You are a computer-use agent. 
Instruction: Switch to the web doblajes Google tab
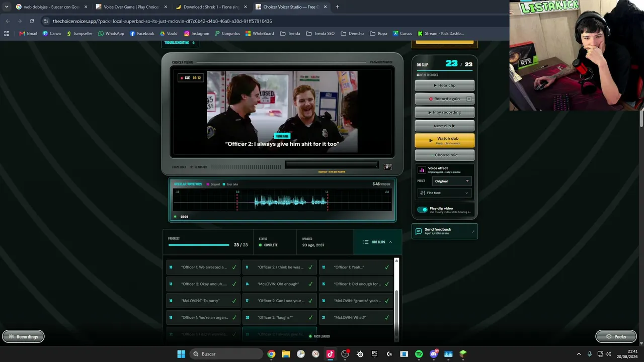point(51,7)
